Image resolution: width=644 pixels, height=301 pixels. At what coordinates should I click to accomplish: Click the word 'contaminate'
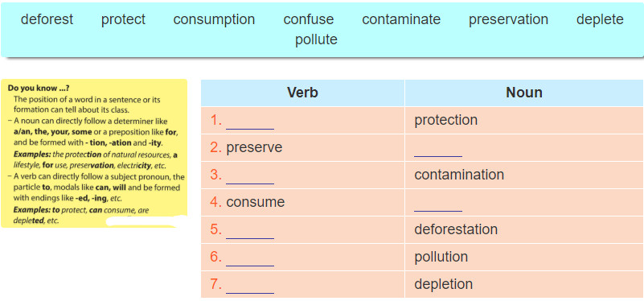tap(401, 19)
